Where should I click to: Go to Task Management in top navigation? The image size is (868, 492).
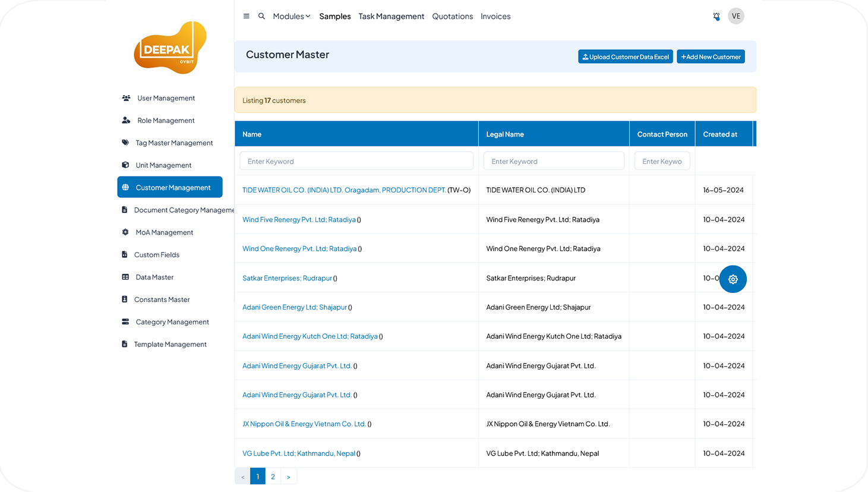click(x=391, y=16)
